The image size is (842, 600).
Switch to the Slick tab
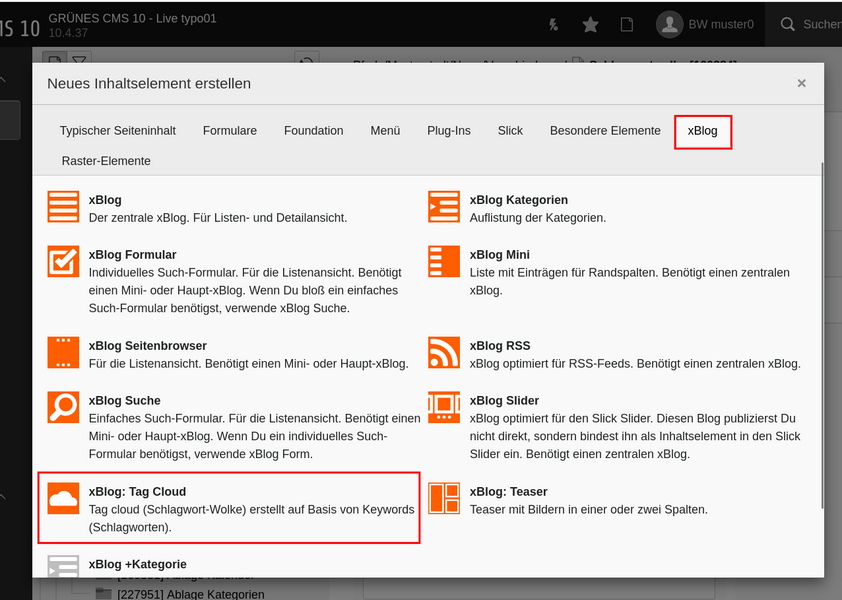click(510, 131)
